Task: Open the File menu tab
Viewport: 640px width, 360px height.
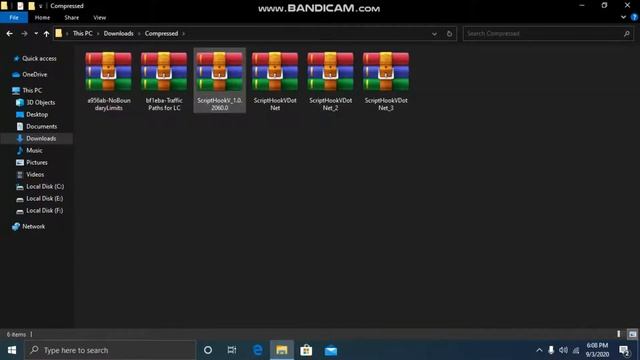Action: pos(14,18)
